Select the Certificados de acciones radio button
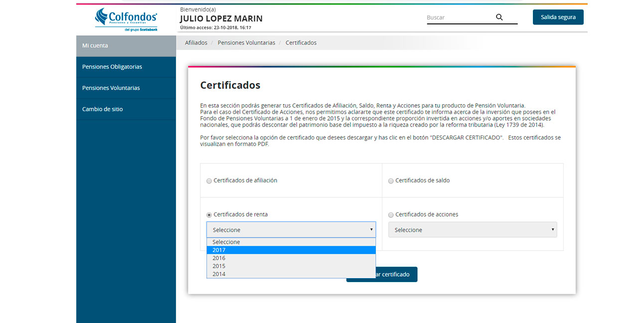 click(x=391, y=214)
